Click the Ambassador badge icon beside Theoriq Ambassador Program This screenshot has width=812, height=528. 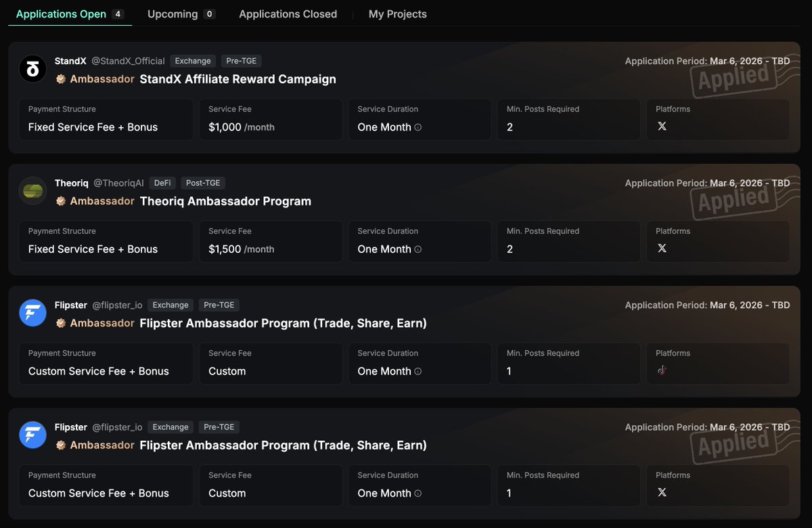tap(60, 201)
